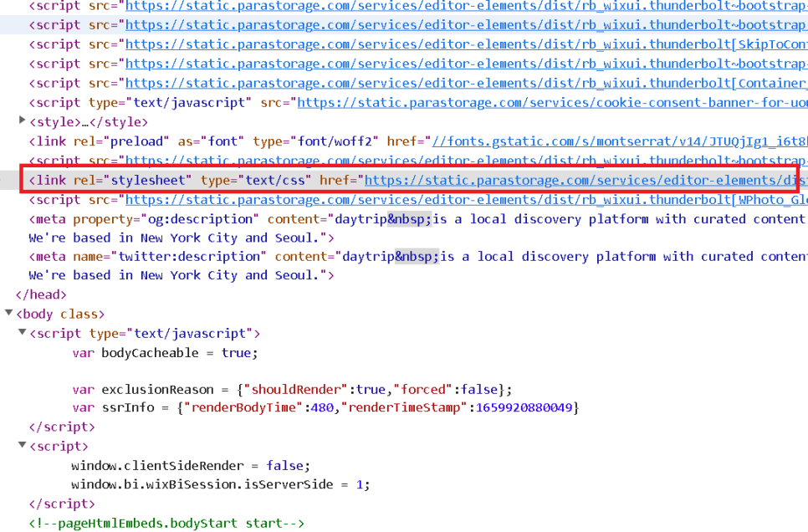Open the cookie-consent-banner script URL
808x532 pixels.
pyautogui.click(x=552, y=103)
